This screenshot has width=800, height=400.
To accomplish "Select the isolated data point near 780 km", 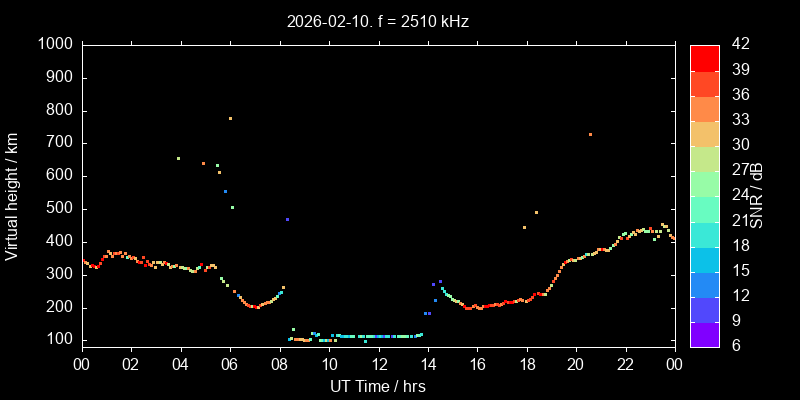I will click(230, 118).
